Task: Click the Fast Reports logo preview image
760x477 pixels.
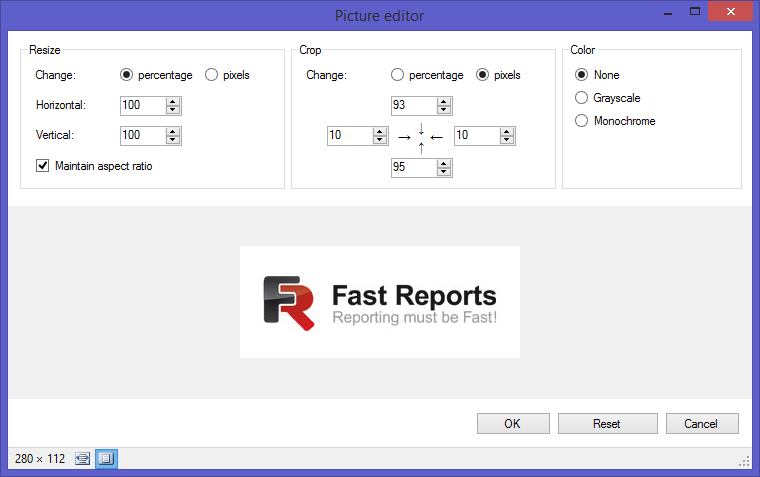Action: click(380, 302)
